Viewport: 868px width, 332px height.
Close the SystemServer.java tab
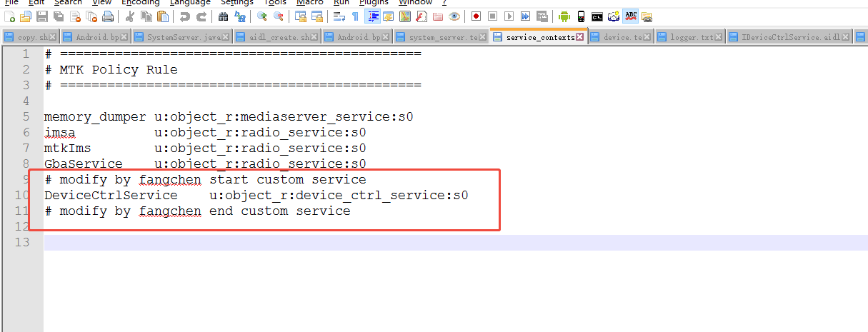point(226,37)
